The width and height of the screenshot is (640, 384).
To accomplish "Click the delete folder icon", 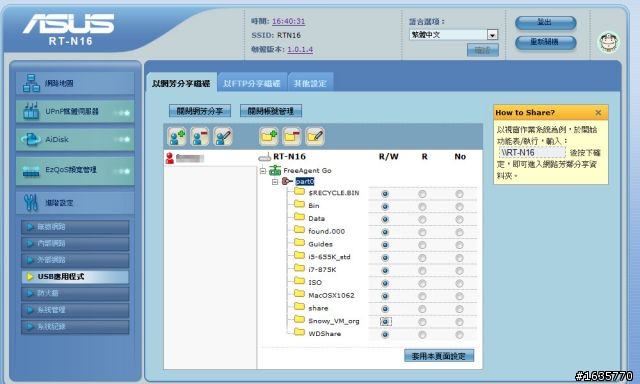I will point(292,137).
